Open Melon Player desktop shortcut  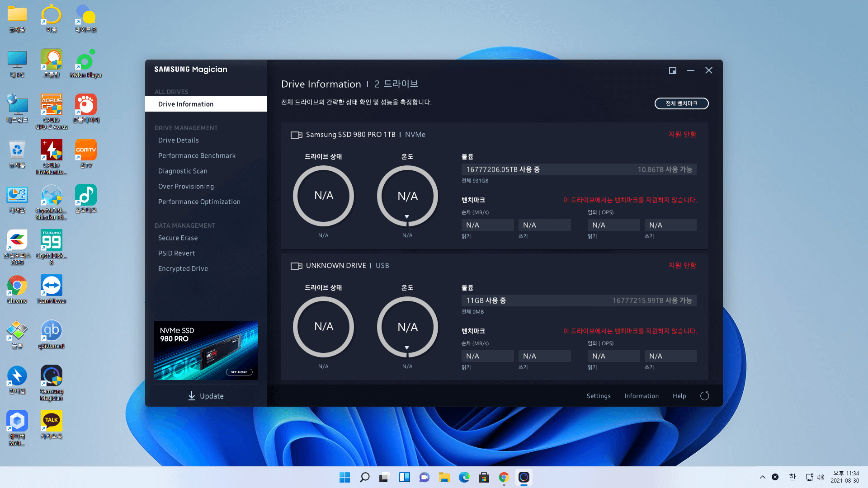[86, 63]
